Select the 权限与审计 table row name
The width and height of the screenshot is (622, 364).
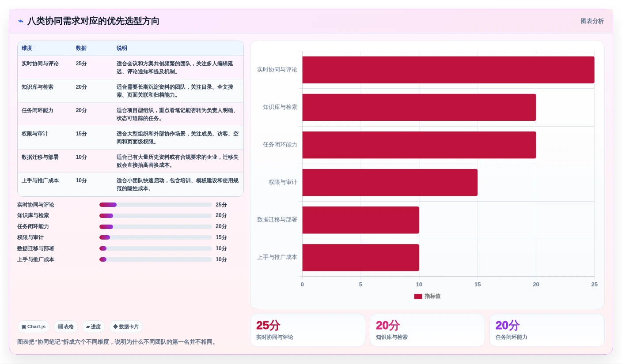click(x=35, y=134)
